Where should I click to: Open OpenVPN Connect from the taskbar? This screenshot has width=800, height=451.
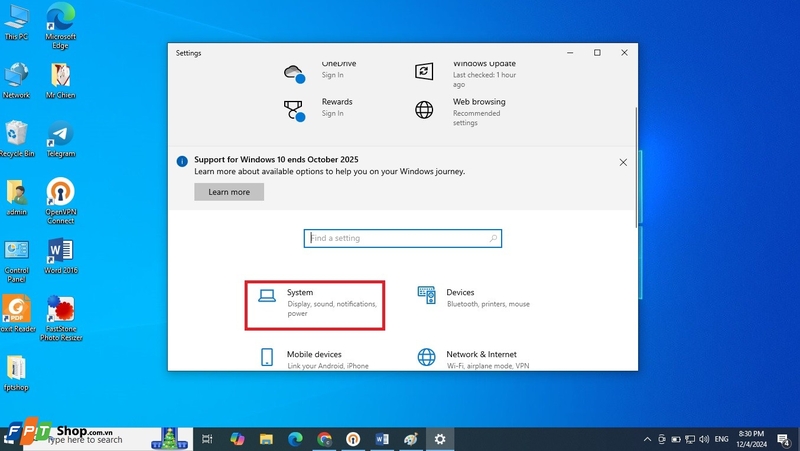(353, 439)
